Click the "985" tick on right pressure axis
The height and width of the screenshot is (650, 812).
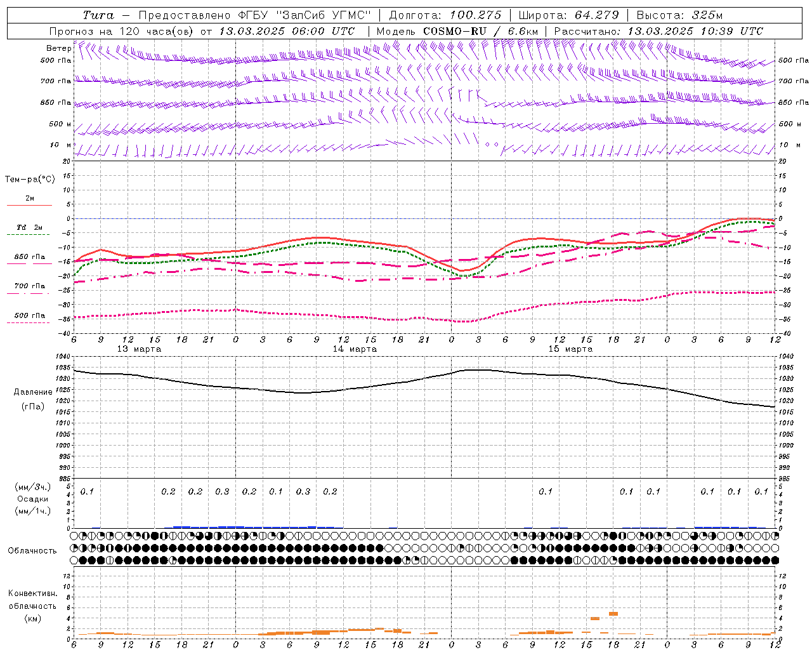click(785, 479)
